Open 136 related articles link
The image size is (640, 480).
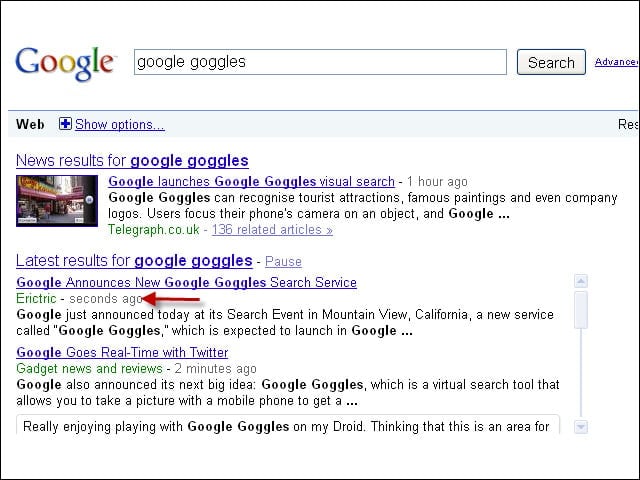click(272, 230)
